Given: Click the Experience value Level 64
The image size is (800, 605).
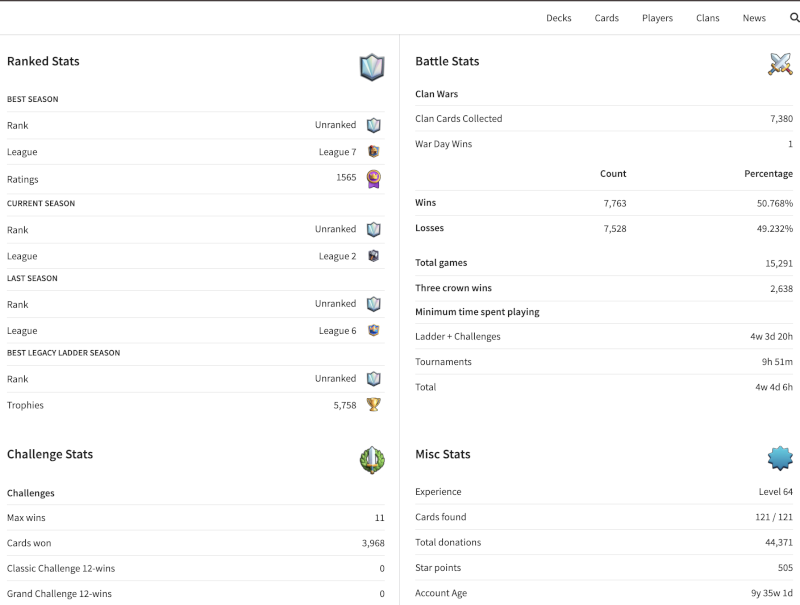Looking at the screenshot, I should click(x=776, y=492).
